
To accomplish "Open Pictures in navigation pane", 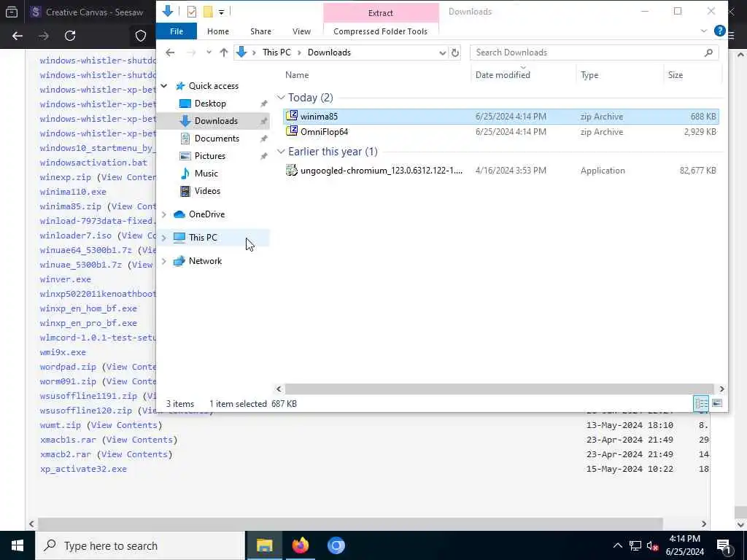I will click(209, 156).
